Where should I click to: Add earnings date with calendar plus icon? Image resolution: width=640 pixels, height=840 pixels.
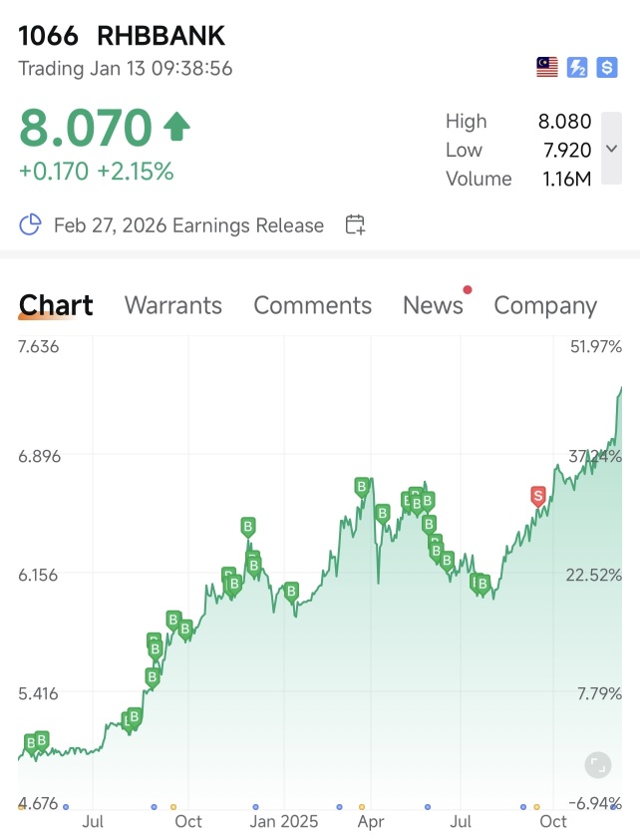click(x=355, y=224)
